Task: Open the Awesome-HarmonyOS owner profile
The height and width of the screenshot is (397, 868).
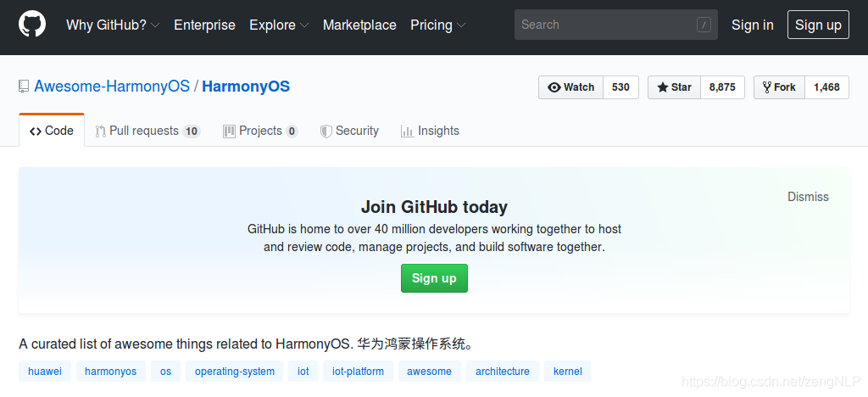Action: tap(112, 87)
